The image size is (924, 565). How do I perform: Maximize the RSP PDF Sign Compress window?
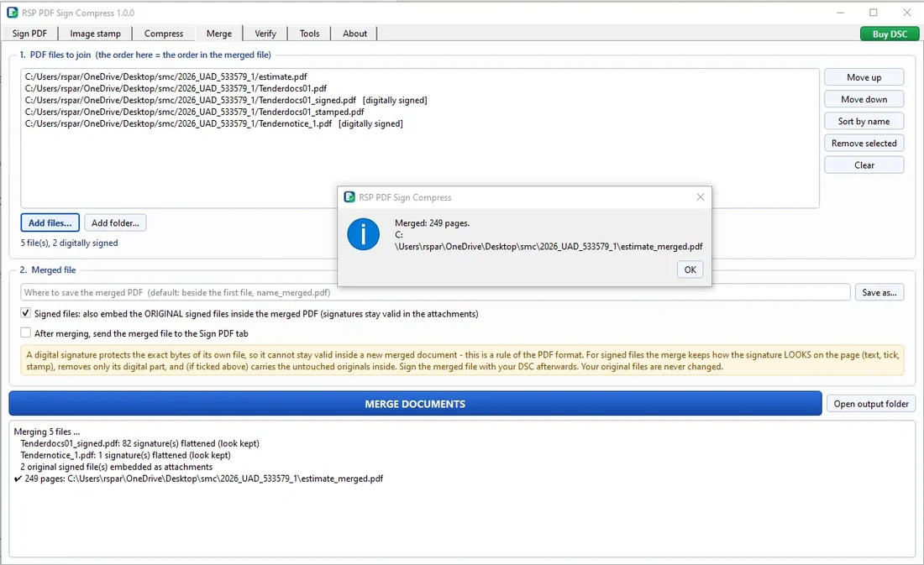(874, 13)
